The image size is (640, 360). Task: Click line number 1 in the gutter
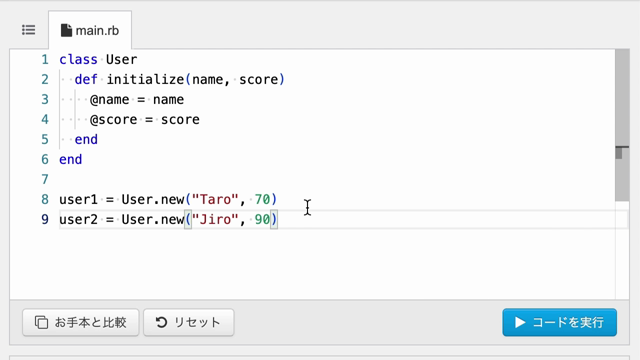45,60
